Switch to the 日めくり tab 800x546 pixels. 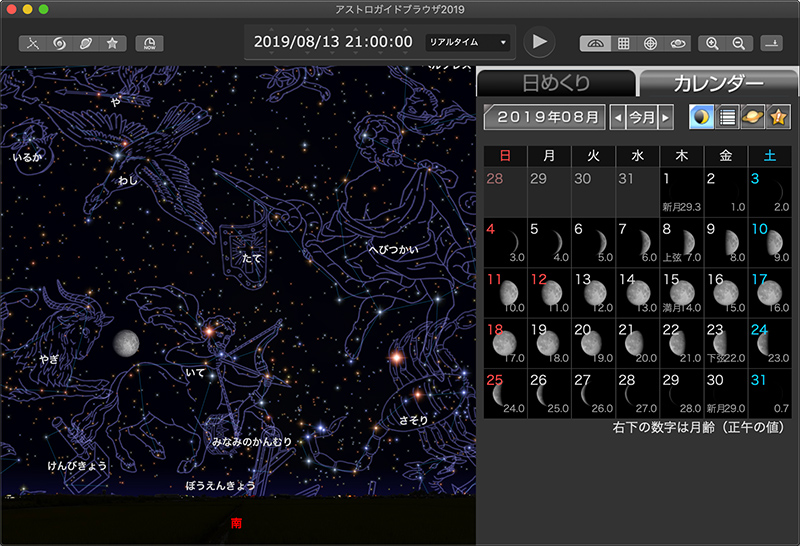click(x=556, y=83)
